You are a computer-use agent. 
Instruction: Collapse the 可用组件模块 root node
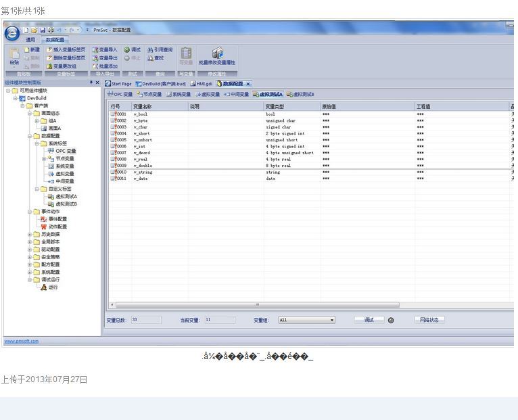(8, 91)
